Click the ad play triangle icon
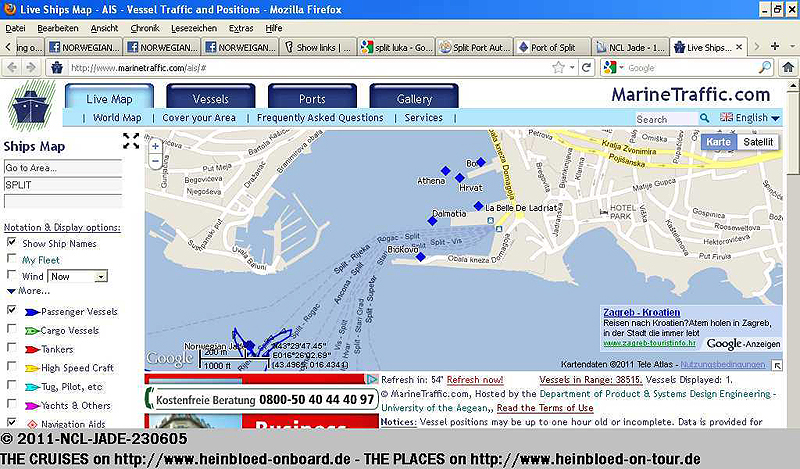This screenshot has width=800, height=469. tap(372, 379)
